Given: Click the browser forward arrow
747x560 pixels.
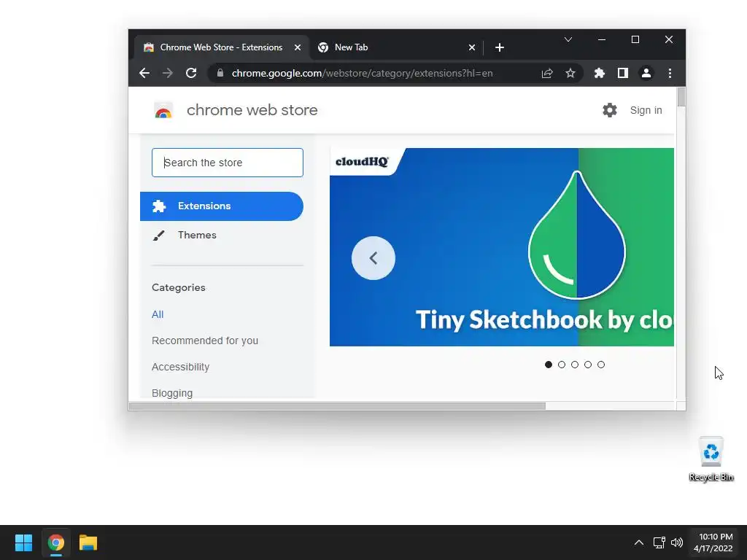Looking at the screenshot, I should 167,74.
